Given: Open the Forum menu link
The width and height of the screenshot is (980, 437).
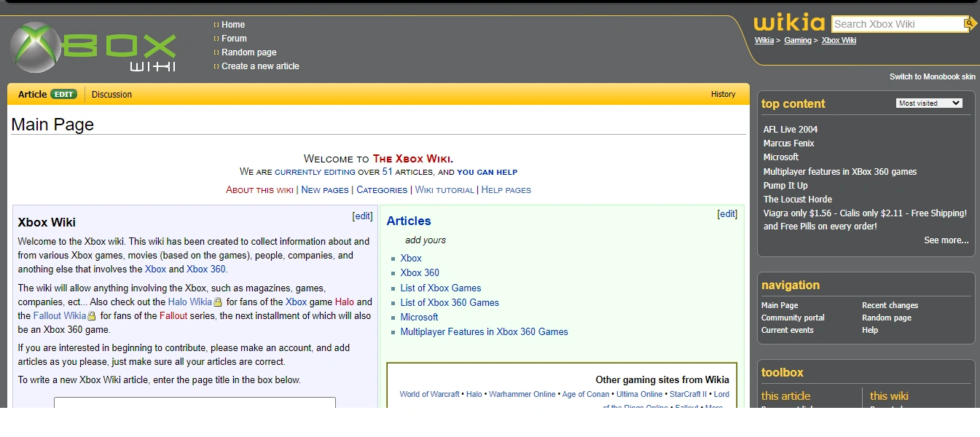Looking at the screenshot, I should 234,39.
